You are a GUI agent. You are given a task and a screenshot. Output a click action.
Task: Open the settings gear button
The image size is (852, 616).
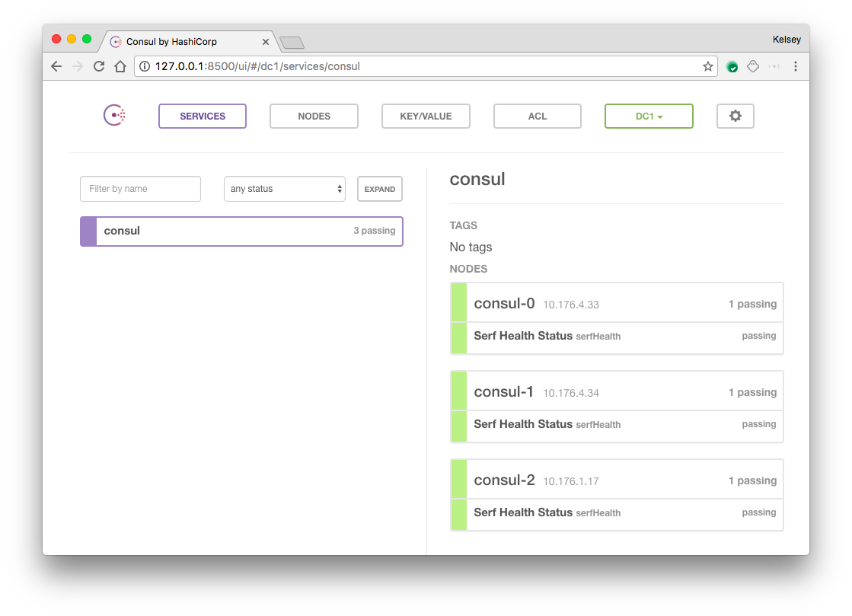(x=736, y=116)
